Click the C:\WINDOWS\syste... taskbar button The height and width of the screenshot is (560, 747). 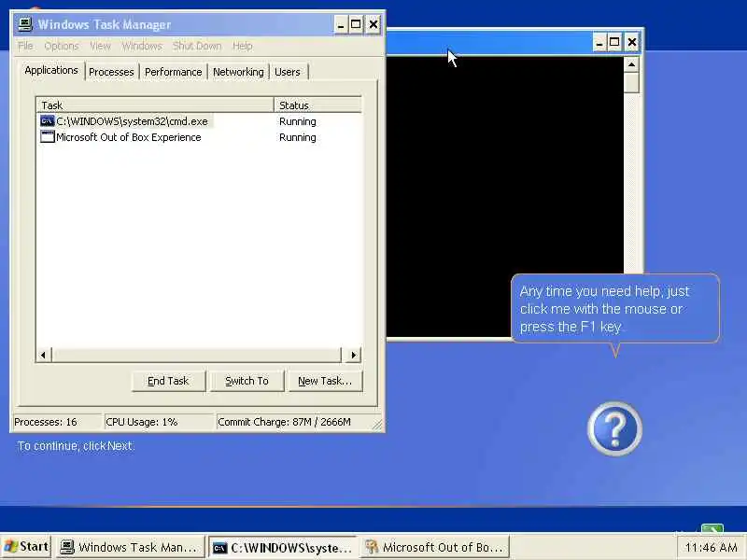283,548
